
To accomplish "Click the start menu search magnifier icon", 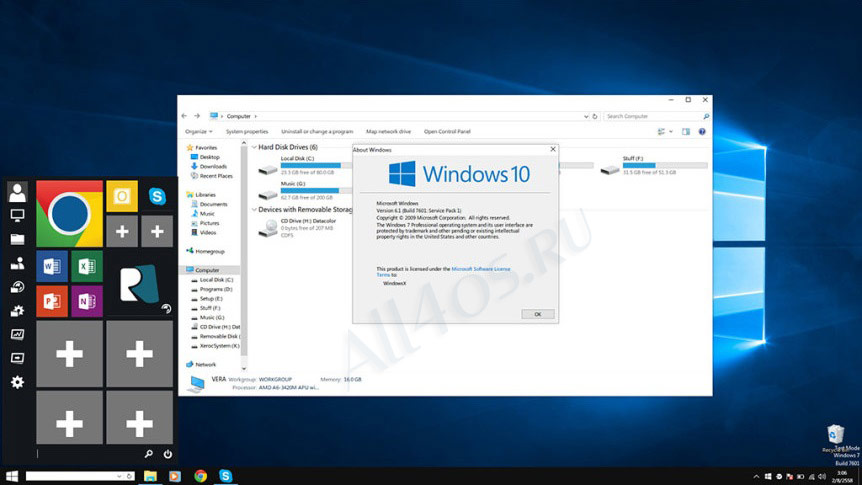I will tap(148, 454).
